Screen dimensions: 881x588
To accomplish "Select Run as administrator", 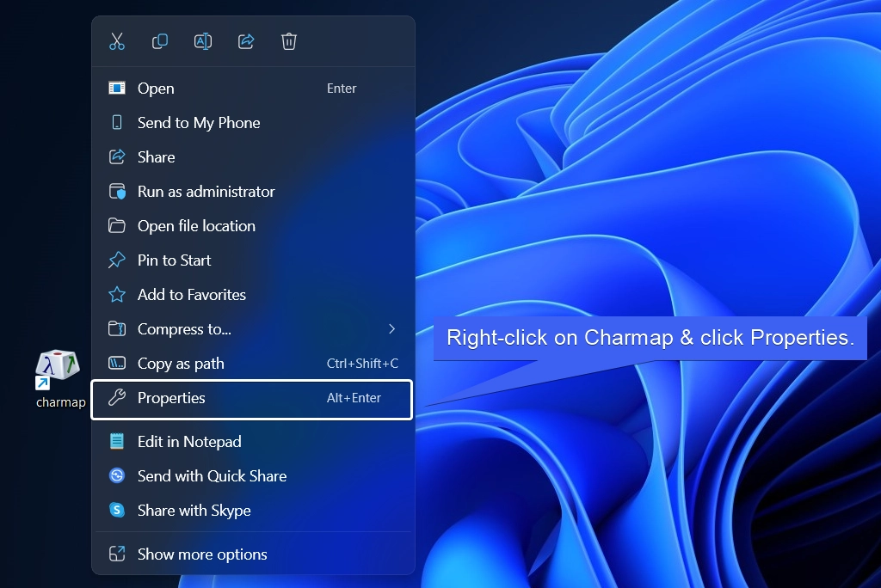I will click(x=252, y=192).
